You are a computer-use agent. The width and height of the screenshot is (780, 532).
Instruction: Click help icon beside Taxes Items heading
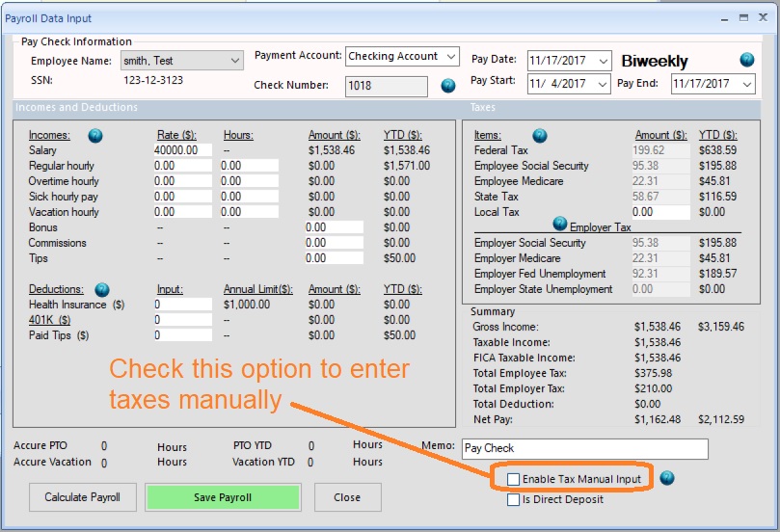point(540,135)
